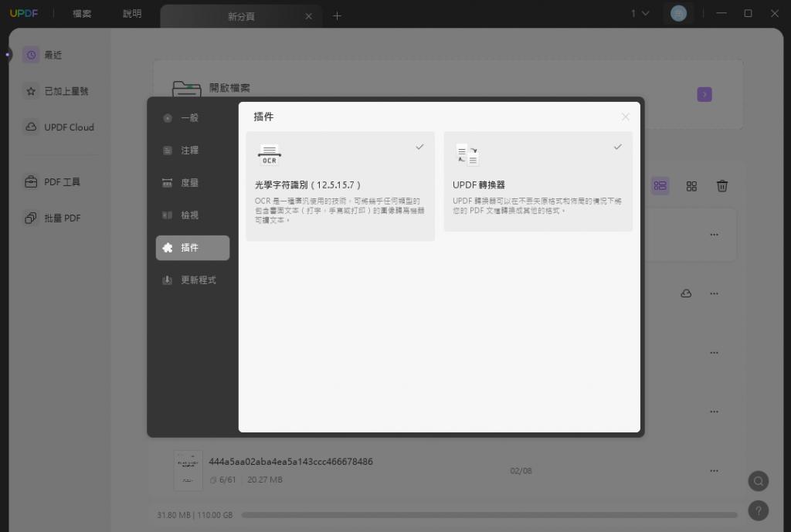The image size is (791, 532).
Task: Open the 444a5aa02aba4ea5a143ccc466678486 file thumbnail
Action: point(188,470)
